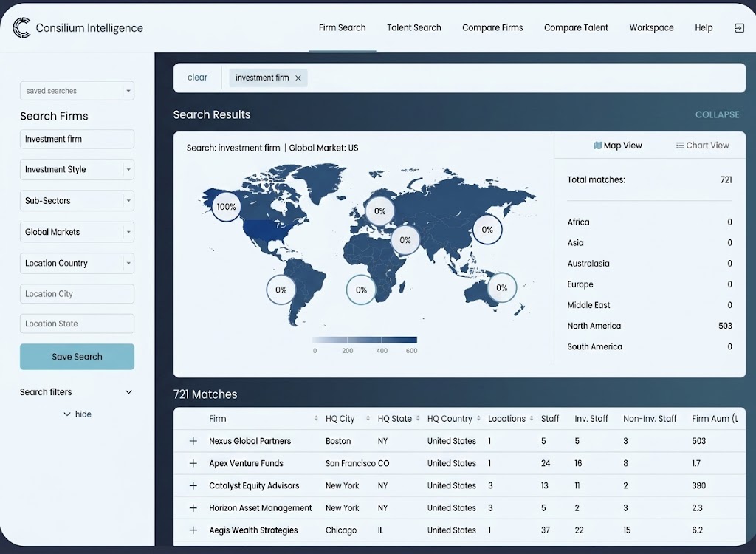Open the saved searches dropdown
Screen dimensions: 756x554
click(77, 91)
